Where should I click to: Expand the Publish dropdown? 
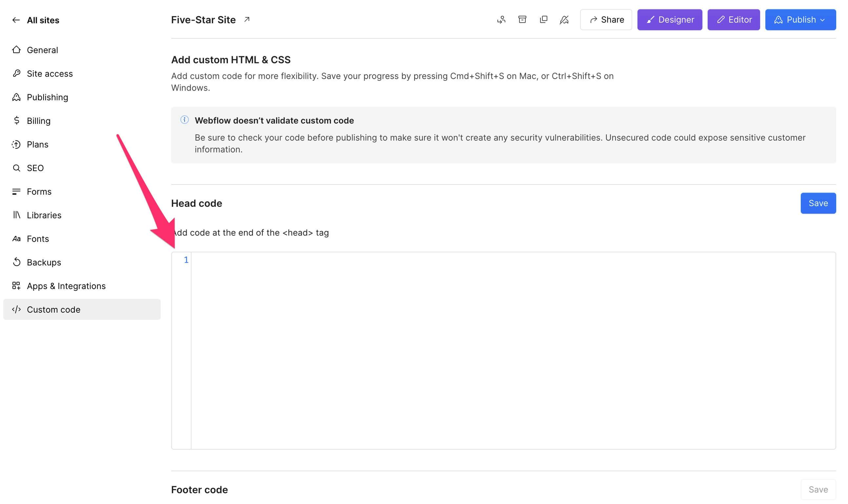click(800, 20)
